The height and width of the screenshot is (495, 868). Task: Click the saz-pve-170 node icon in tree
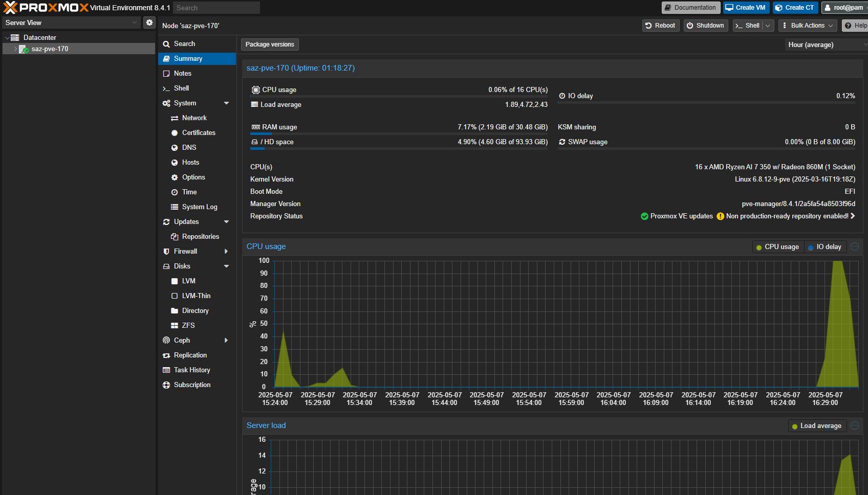[x=24, y=49]
